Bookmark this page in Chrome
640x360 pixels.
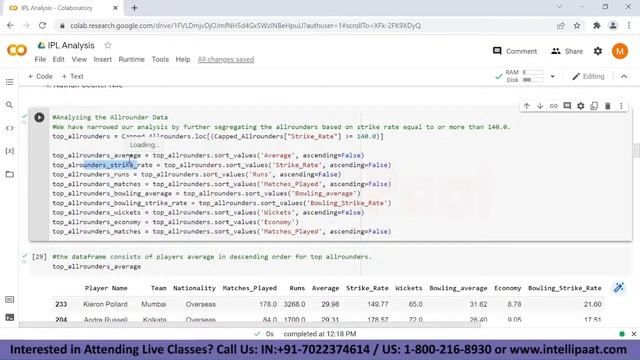(577, 25)
